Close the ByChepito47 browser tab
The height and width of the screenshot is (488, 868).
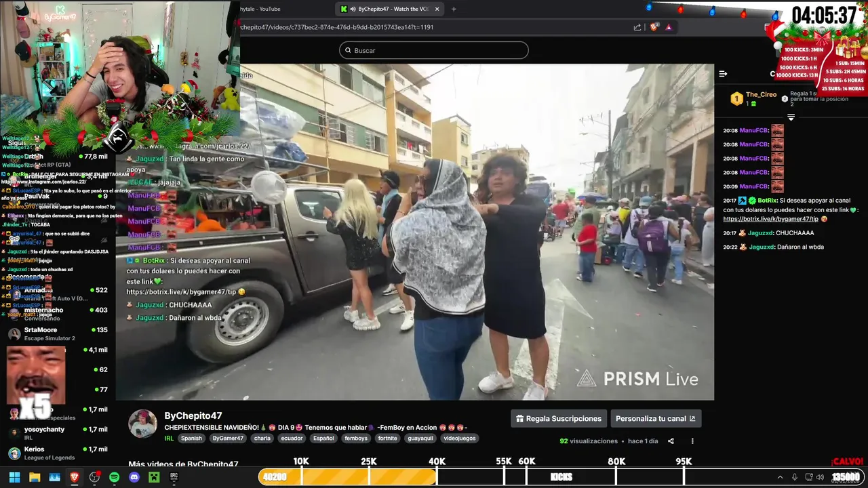[437, 9]
